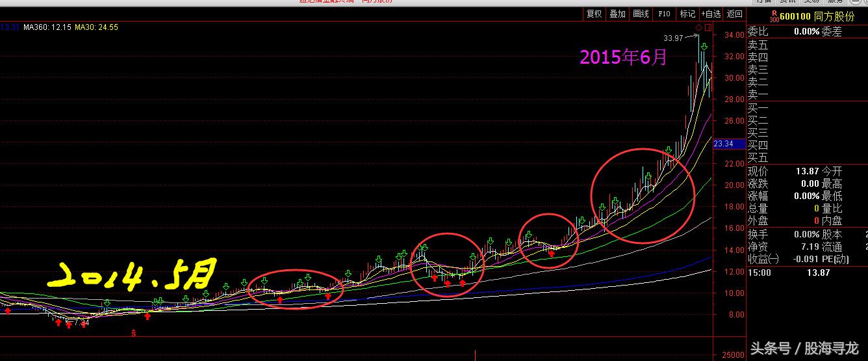
Task: Open the 叠加 overlay option
Action: [617, 14]
